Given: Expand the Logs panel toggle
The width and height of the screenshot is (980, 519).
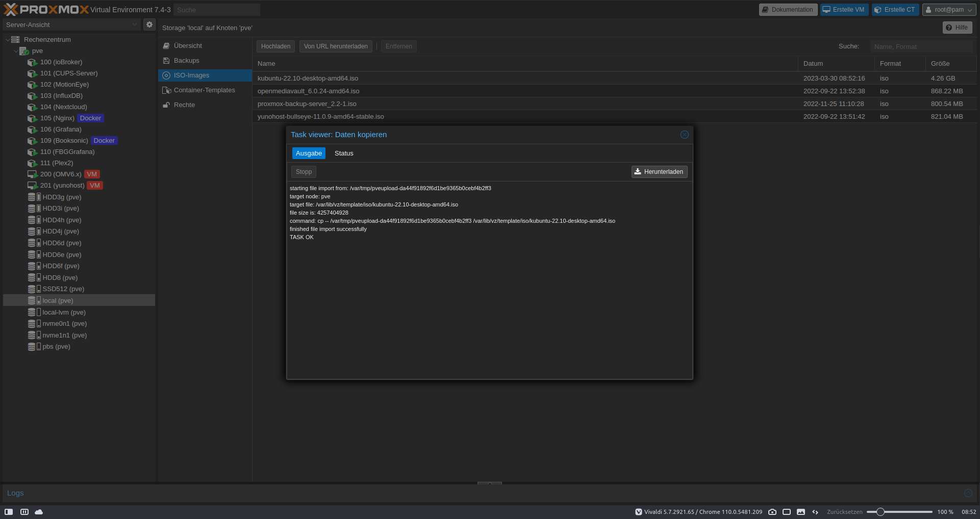Looking at the screenshot, I should [x=968, y=493].
